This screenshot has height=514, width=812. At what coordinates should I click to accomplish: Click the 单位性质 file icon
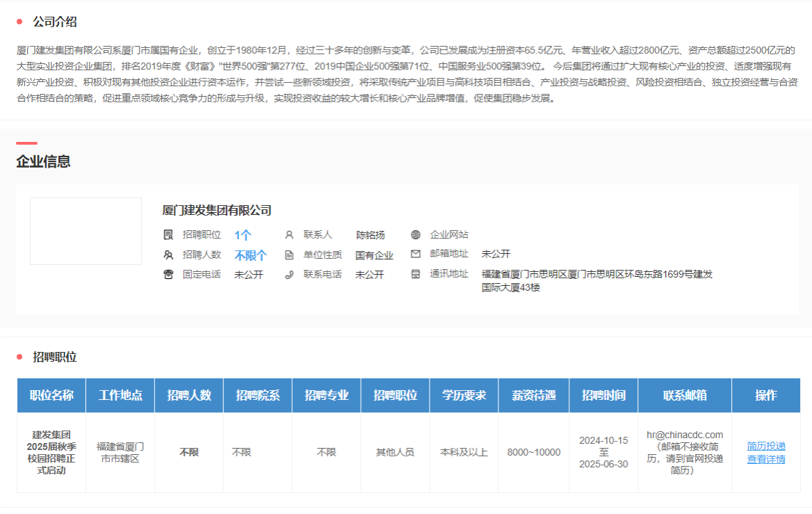point(289,255)
